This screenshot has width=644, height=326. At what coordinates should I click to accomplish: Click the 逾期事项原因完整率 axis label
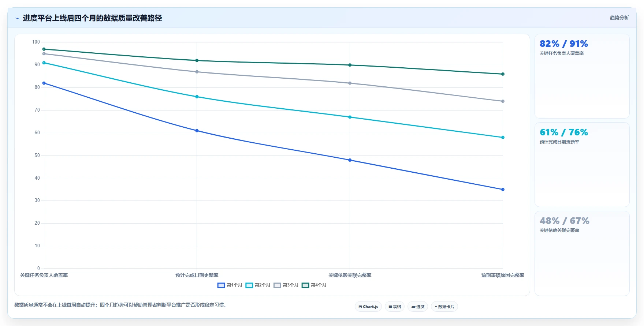tap(503, 275)
